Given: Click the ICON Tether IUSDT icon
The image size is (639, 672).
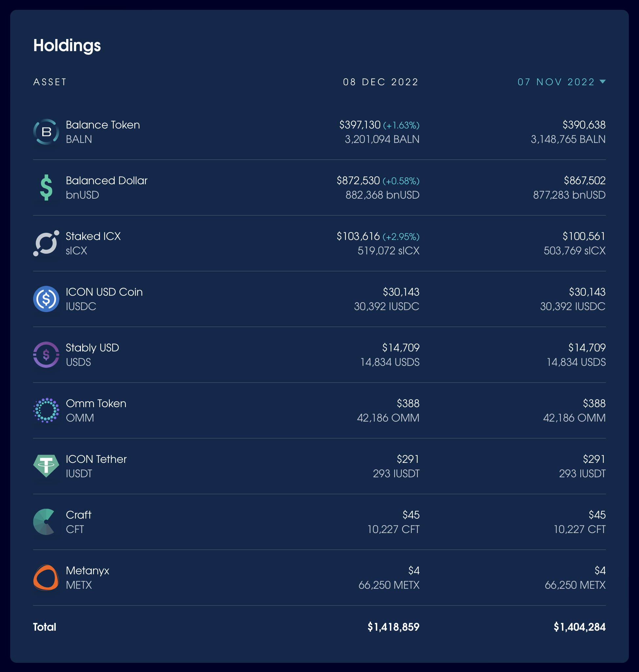Looking at the screenshot, I should (x=46, y=466).
